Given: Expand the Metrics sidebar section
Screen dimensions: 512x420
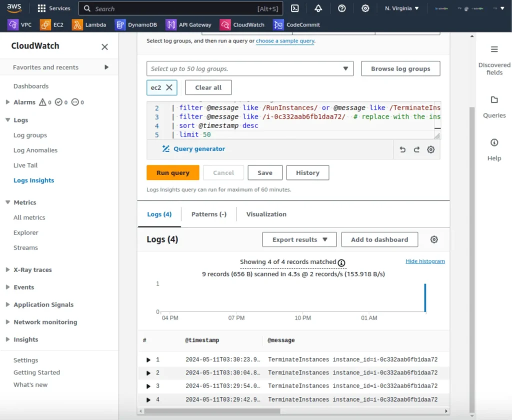Looking at the screenshot, I should pos(8,202).
